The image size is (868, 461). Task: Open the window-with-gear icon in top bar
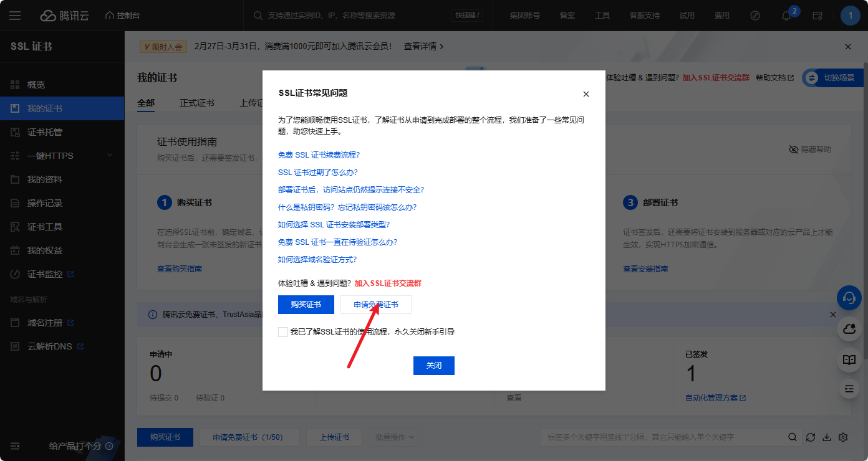(x=817, y=16)
